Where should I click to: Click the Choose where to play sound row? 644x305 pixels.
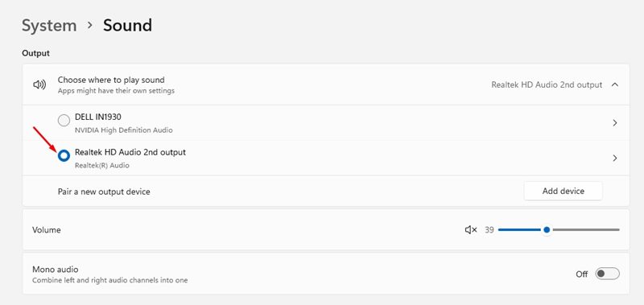click(326, 84)
